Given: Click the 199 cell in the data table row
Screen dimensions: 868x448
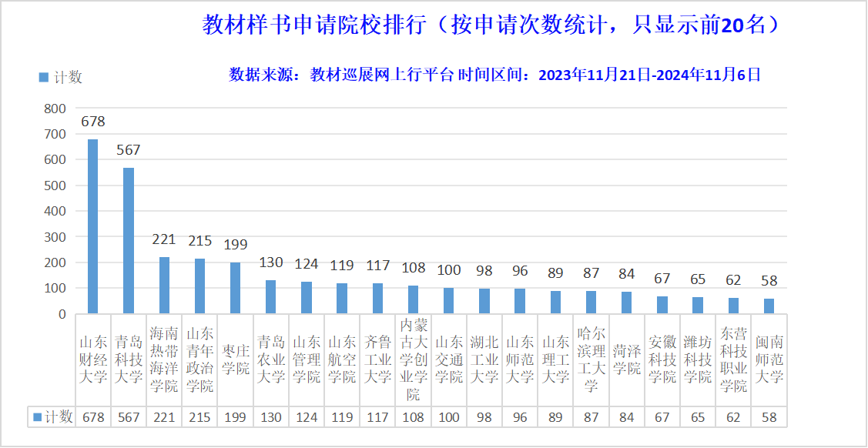Looking at the screenshot, I should (x=235, y=416).
